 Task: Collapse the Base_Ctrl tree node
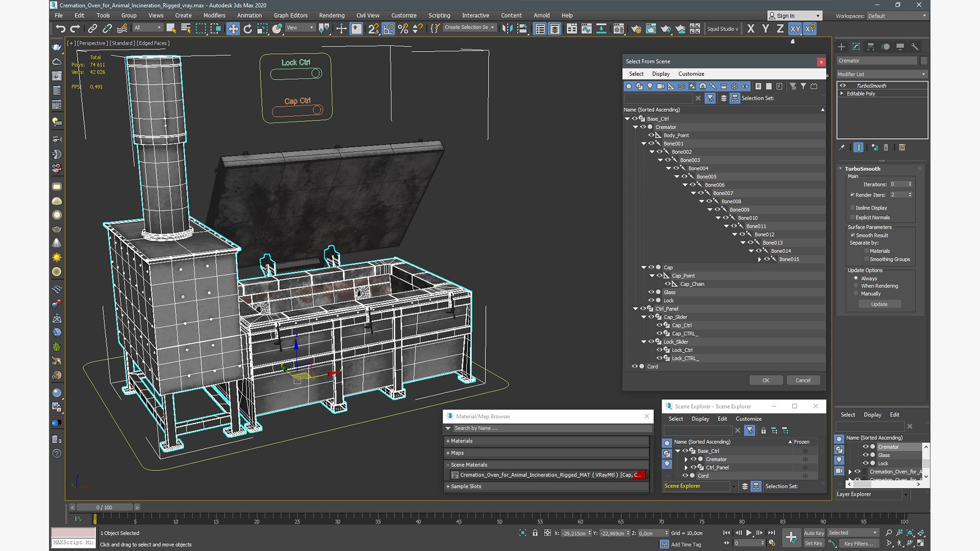pos(627,118)
